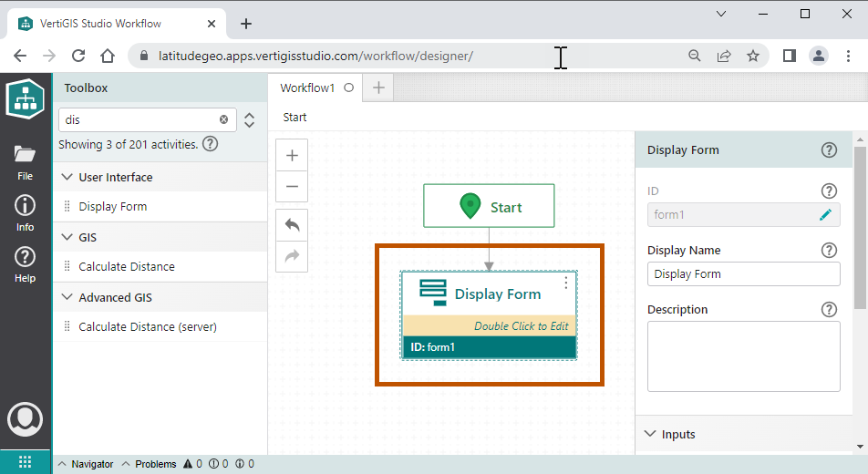Select the Start node on canvas
The height and width of the screenshot is (474, 868).
point(489,206)
